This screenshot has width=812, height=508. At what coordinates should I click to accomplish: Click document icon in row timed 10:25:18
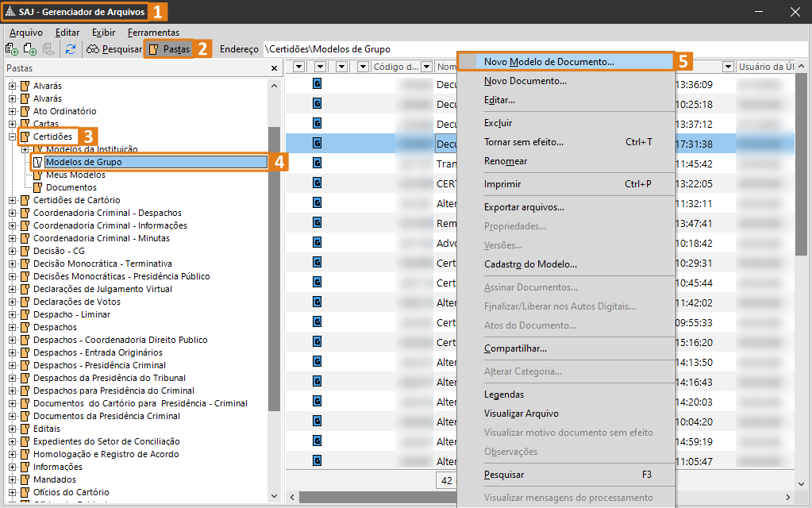pos(317,103)
